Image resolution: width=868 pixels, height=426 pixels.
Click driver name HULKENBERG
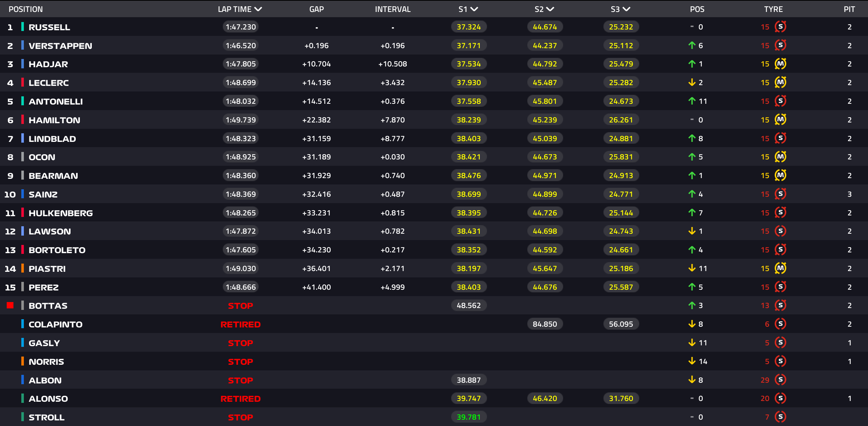pyautogui.click(x=61, y=213)
